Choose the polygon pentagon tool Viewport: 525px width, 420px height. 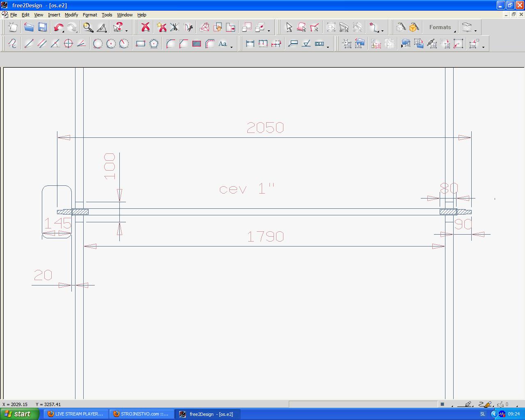tap(154, 43)
